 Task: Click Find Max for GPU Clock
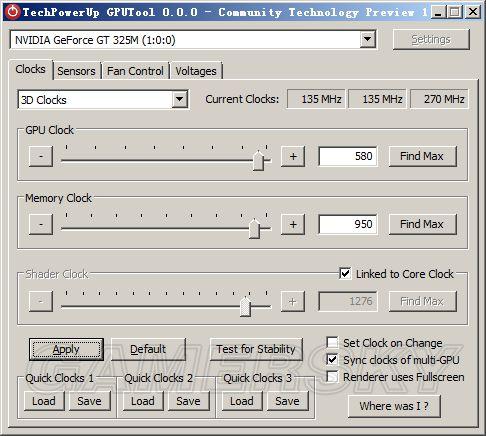click(x=422, y=156)
